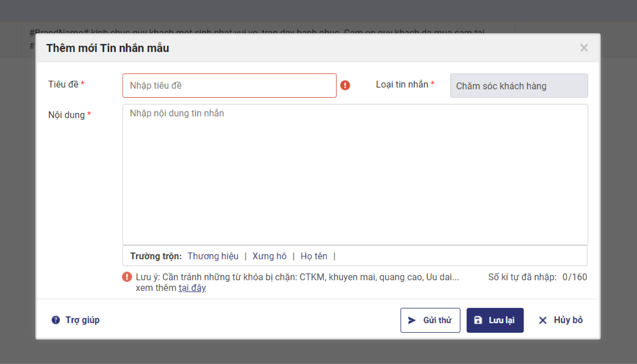Viewport: 637px width, 364px height.
Task: Click inside the Nội dung message textarea
Action: coord(355,174)
